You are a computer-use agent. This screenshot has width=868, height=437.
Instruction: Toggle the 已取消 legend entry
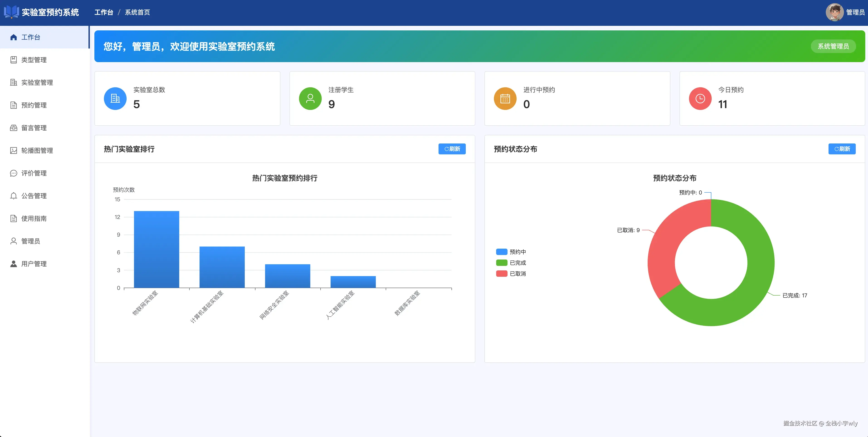(x=511, y=274)
